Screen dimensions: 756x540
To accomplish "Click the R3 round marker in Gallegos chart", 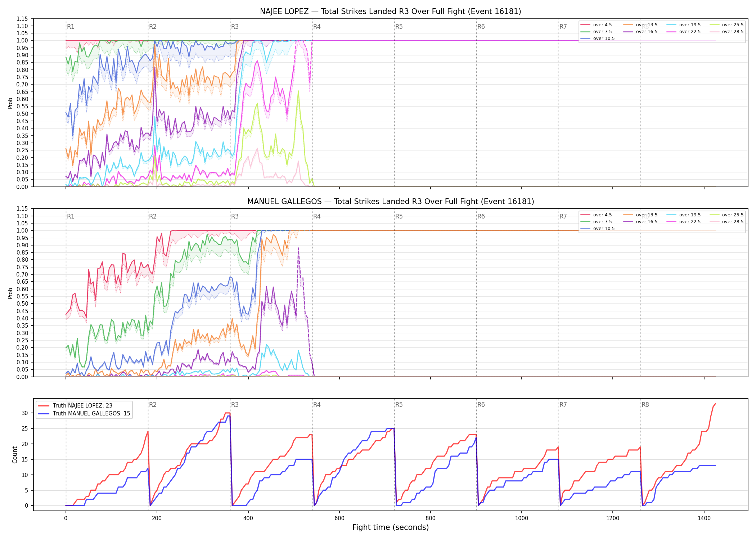I will [235, 216].
